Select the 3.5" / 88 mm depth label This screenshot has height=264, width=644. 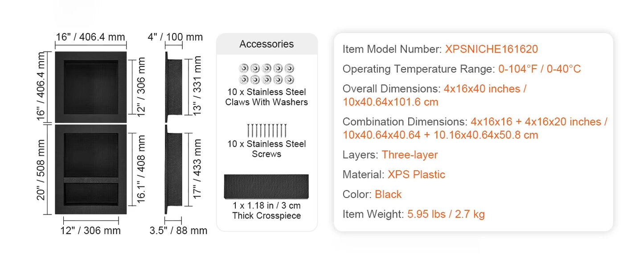[178, 231]
